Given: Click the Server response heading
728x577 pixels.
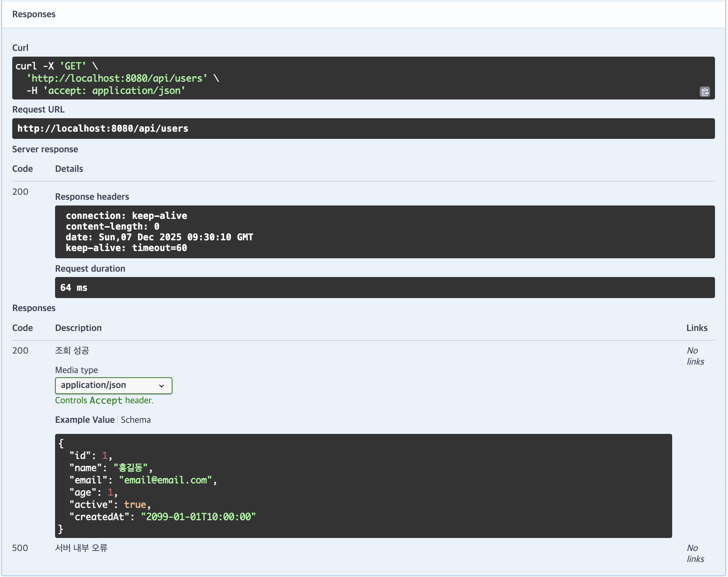Looking at the screenshot, I should point(45,149).
